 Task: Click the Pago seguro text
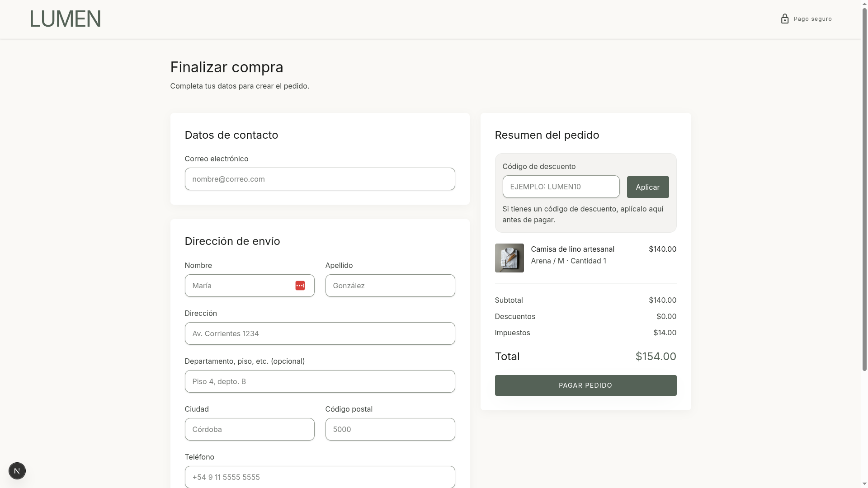coord(813,19)
